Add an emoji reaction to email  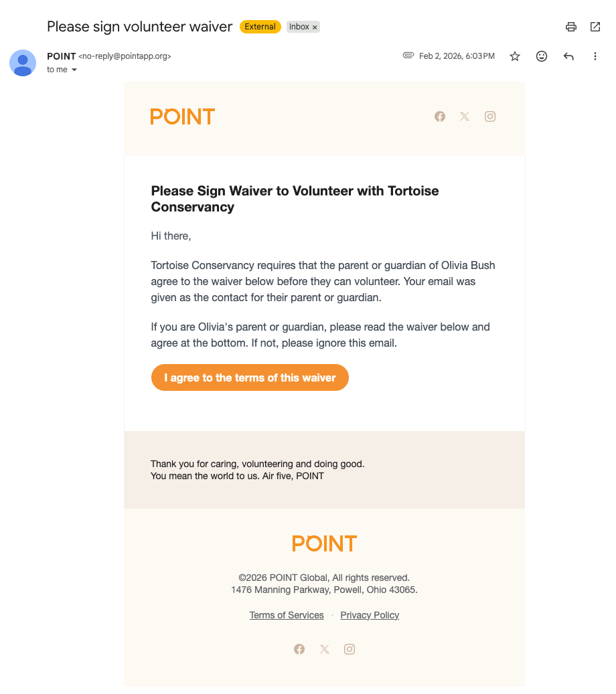[542, 56]
